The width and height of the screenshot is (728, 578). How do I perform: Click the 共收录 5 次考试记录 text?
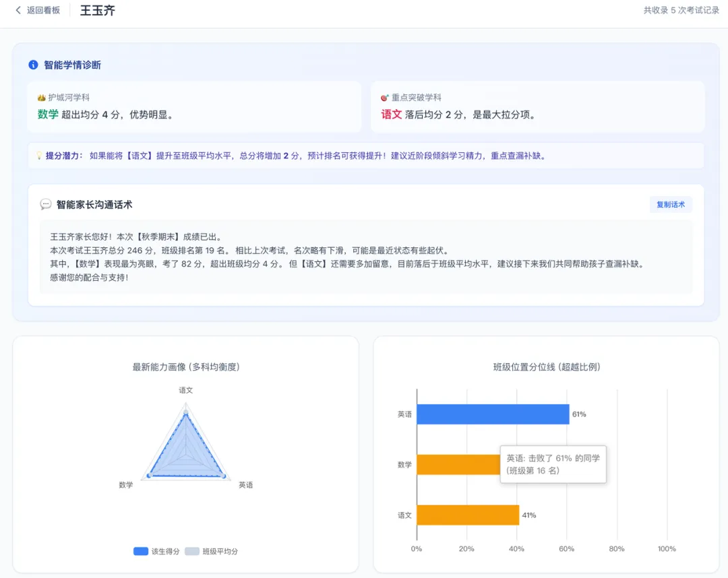pyautogui.click(x=681, y=10)
